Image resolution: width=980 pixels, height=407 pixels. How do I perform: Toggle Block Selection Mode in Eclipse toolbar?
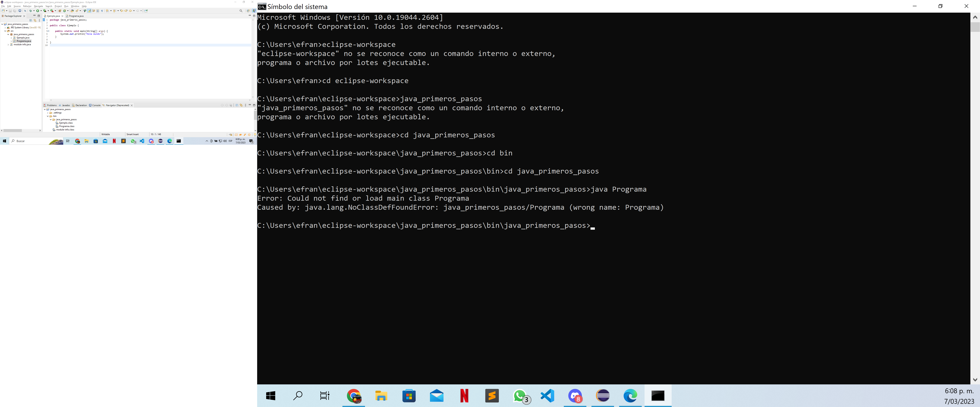98,11
